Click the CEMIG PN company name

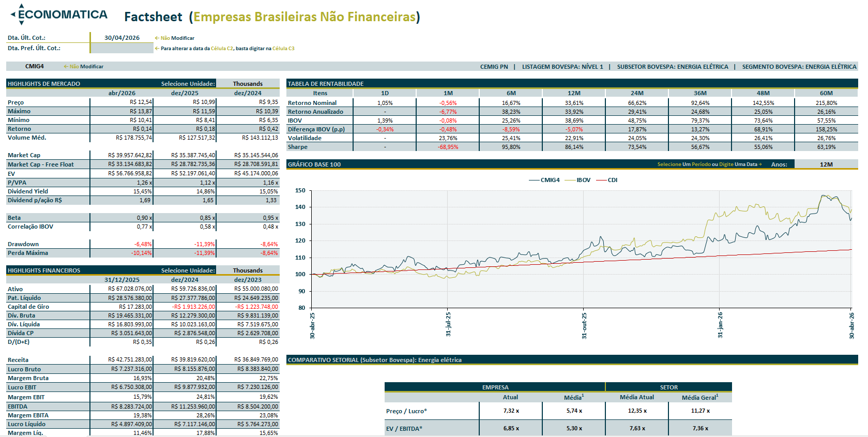[494, 67]
